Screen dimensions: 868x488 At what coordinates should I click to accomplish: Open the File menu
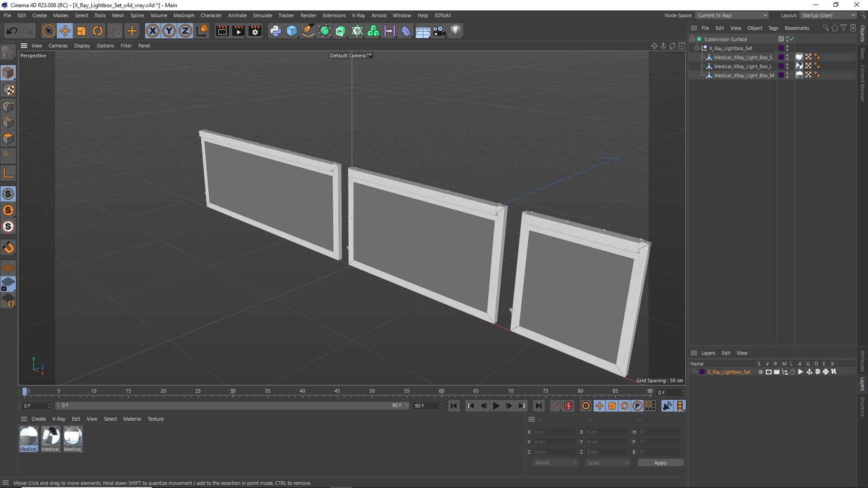point(7,15)
